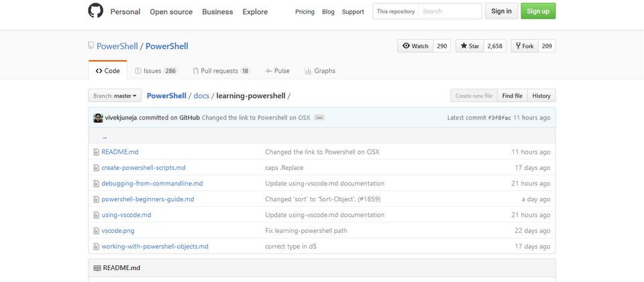644x282 pixels.
Task: Click the Create new file button
Action: (x=474, y=96)
